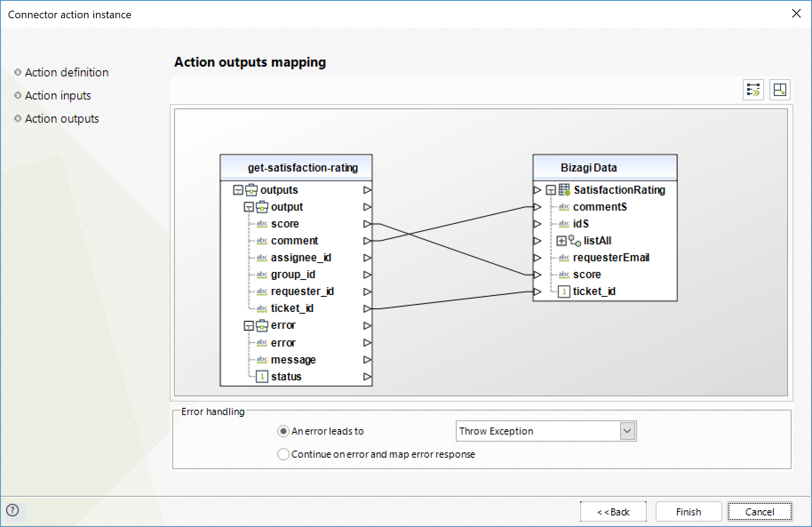
Task: Collapse the error group node
Action: [249, 326]
